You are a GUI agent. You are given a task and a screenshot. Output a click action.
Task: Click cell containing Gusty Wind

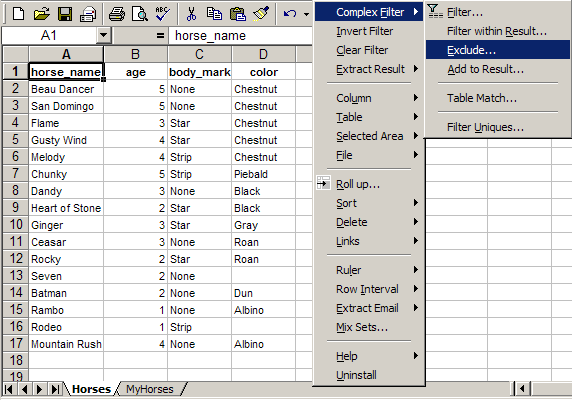(66, 140)
